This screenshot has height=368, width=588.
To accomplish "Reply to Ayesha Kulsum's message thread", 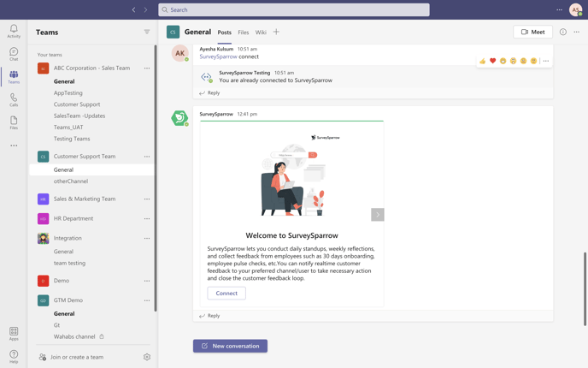I will (209, 92).
